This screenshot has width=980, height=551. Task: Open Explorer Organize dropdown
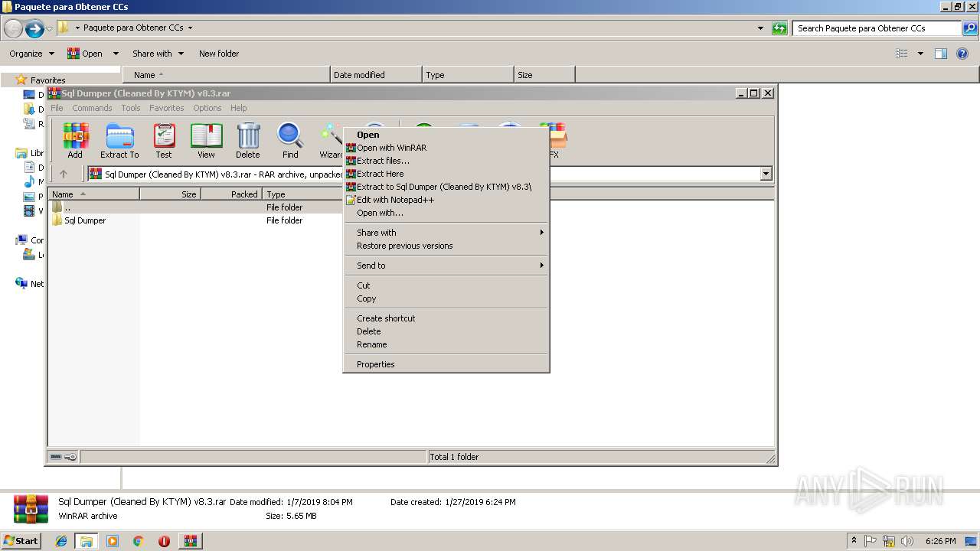[x=31, y=54]
